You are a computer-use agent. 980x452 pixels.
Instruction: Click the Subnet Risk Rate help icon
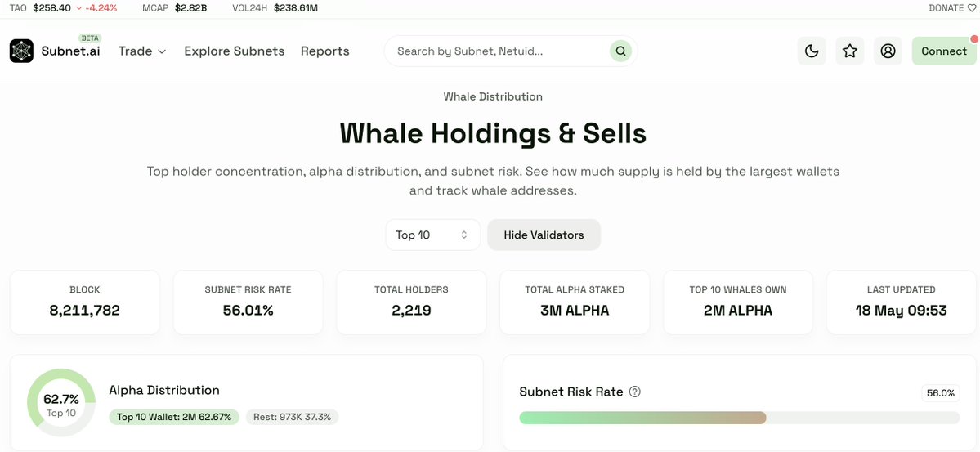pyautogui.click(x=634, y=392)
